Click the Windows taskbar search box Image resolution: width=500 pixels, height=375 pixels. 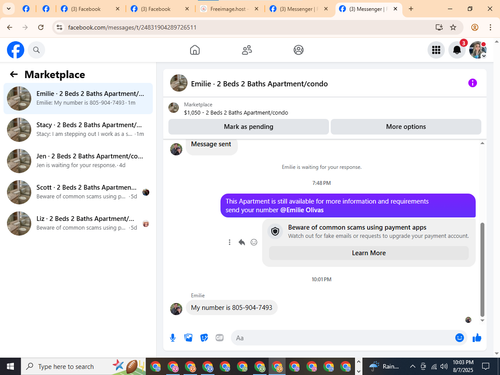(x=83, y=366)
